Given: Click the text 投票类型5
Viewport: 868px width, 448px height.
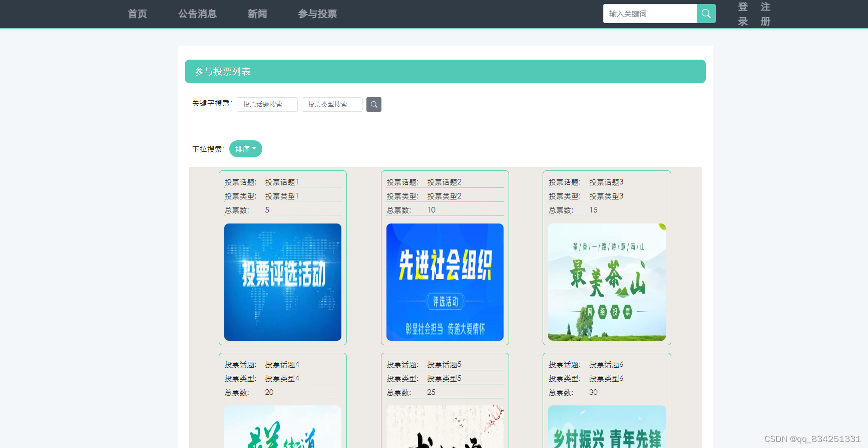Looking at the screenshot, I should coord(445,378).
